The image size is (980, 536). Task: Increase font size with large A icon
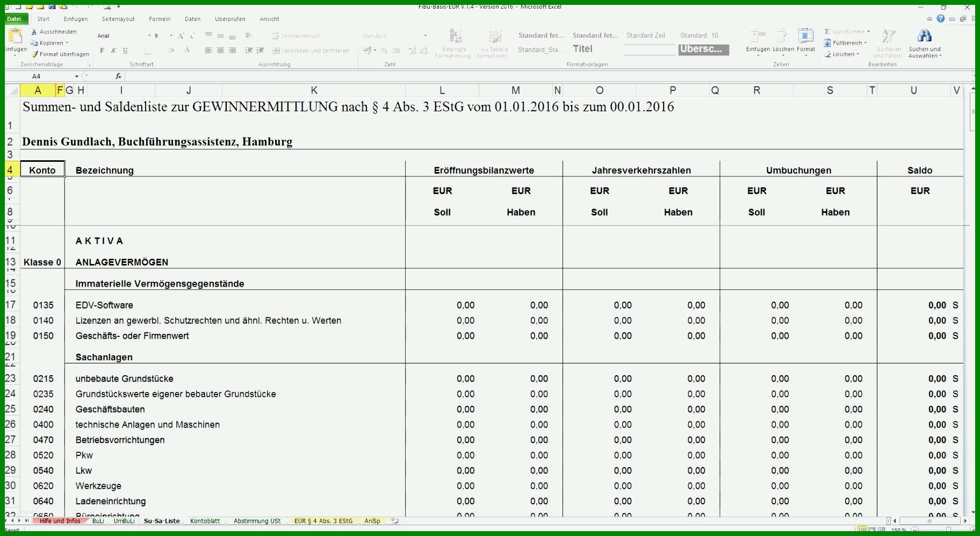tap(181, 36)
